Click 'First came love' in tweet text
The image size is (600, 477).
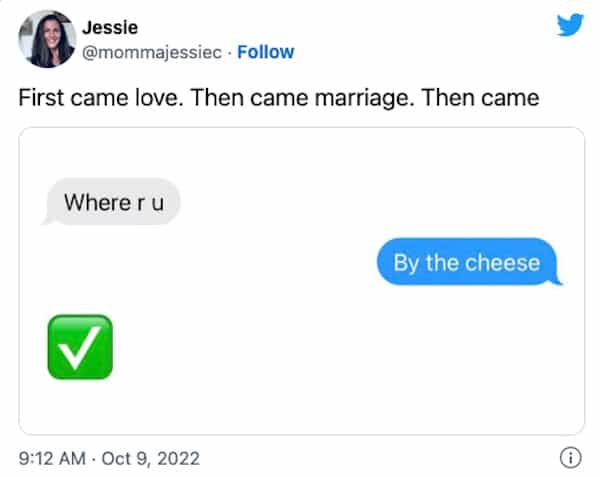tap(99, 98)
